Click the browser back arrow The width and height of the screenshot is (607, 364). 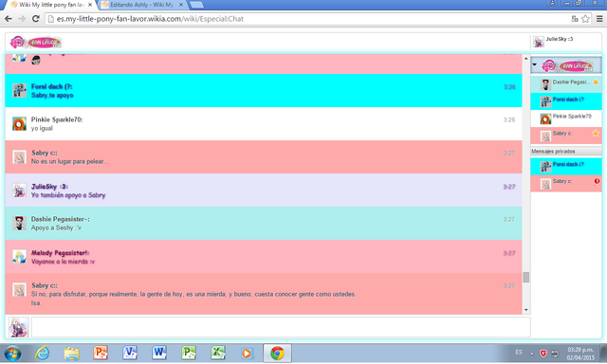click(x=9, y=19)
